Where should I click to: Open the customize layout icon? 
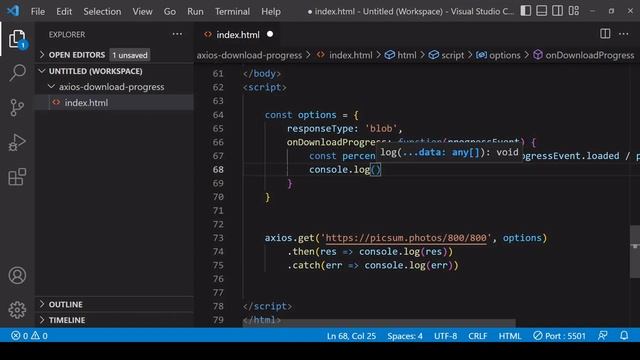coord(574,11)
